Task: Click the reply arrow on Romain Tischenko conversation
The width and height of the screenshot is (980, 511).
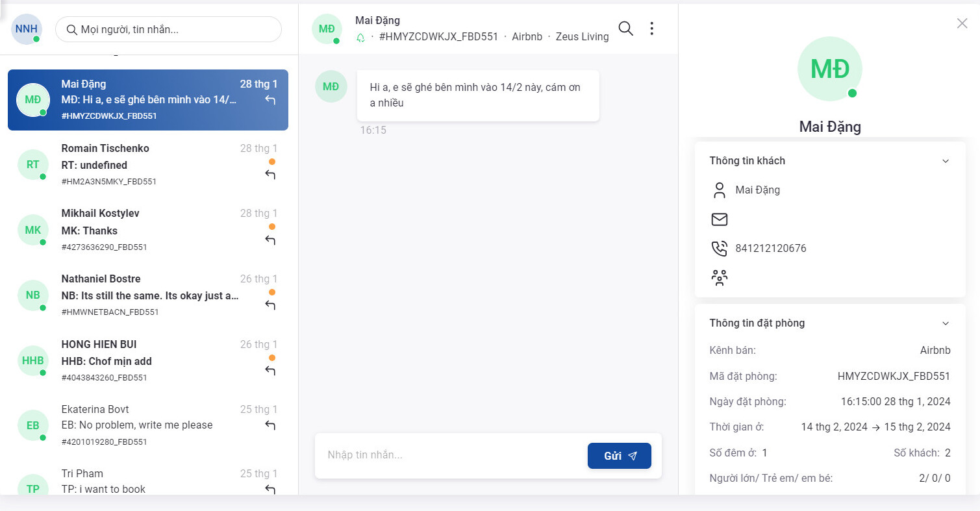Action: tap(271, 175)
